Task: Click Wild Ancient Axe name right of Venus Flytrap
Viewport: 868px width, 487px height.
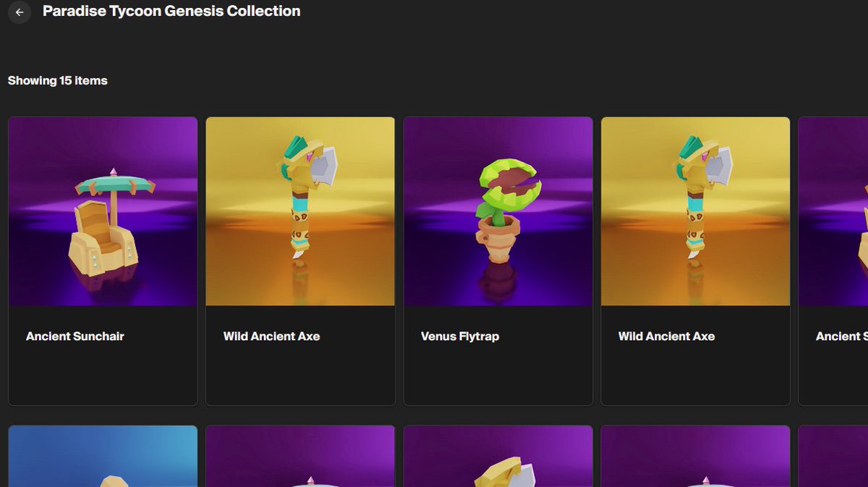Action: pos(667,336)
